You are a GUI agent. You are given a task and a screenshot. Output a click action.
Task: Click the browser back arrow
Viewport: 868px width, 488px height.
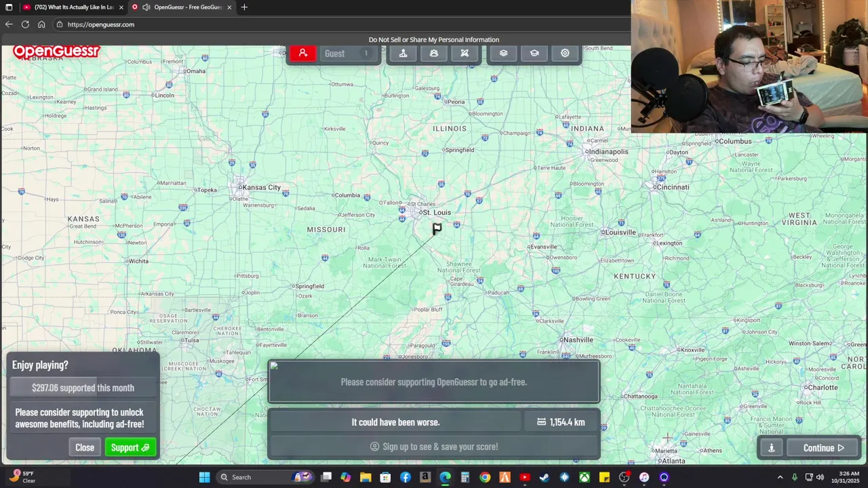click(x=9, y=24)
